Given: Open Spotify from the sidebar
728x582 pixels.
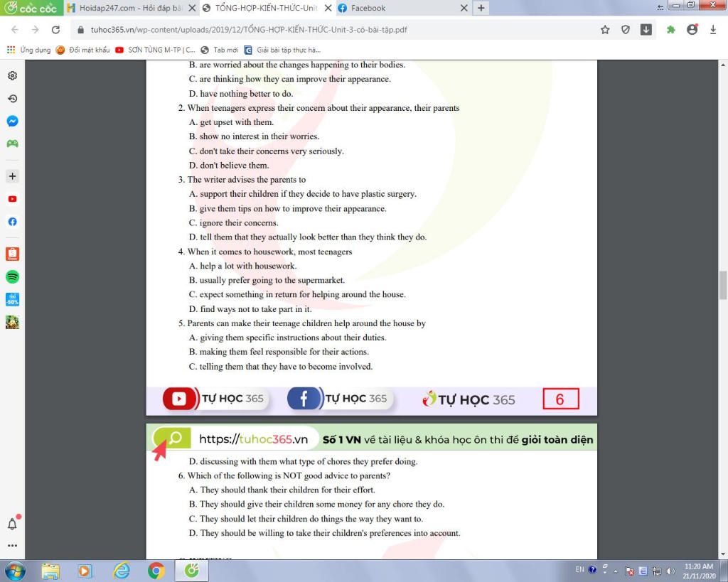Looking at the screenshot, I should [13, 277].
